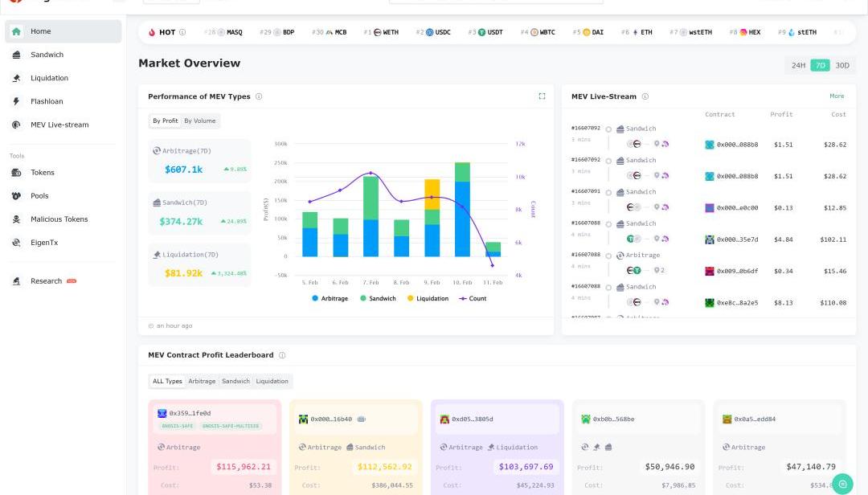Screen dimensions: 868x495
Task: Select the Sandwich leaderboard tab
Action: click(235, 381)
